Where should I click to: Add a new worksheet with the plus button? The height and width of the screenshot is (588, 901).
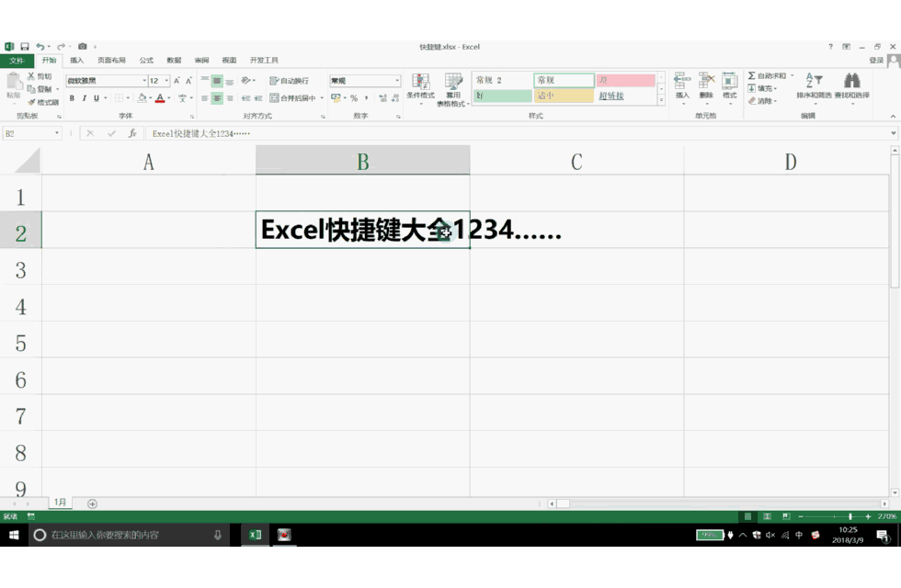[92, 503]
